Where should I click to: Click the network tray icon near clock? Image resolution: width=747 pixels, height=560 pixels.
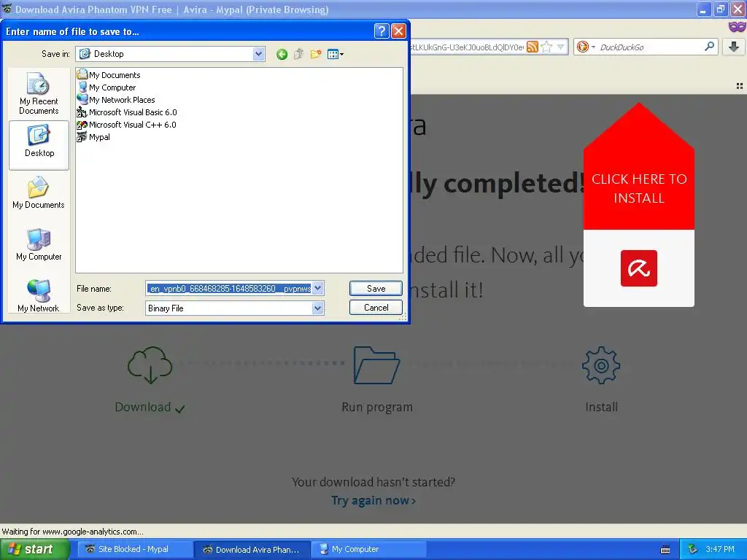click(x=693, y=549)
